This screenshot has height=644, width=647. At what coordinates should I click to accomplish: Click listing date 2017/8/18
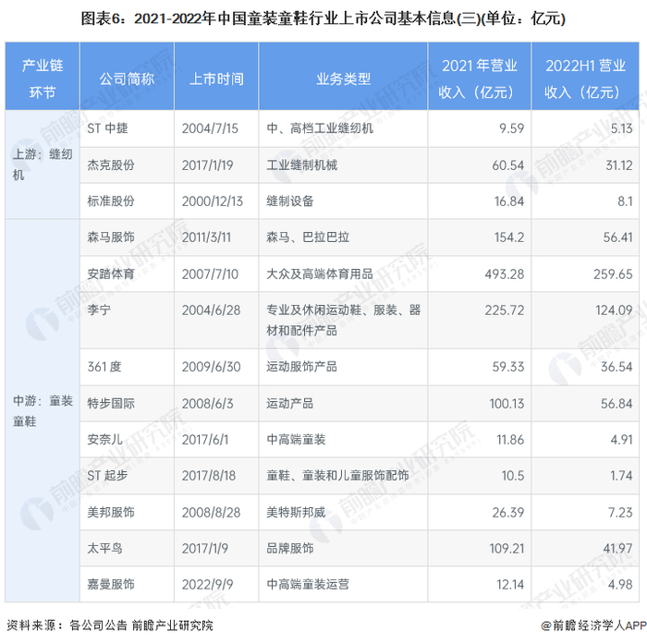(x=209, y=475)
